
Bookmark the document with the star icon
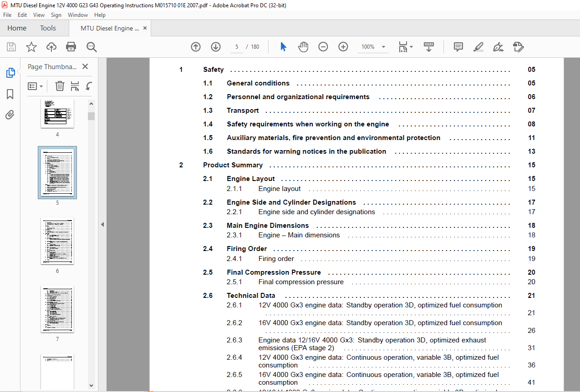31,47
